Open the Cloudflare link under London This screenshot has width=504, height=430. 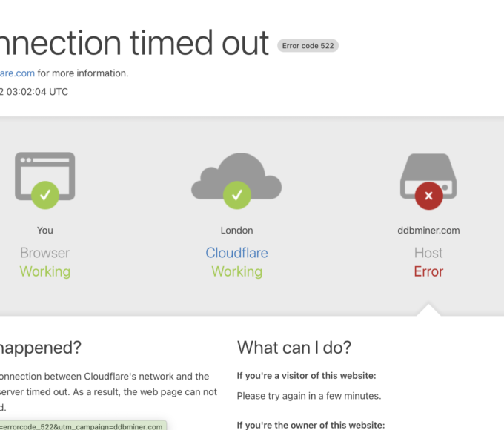point(236,253)
